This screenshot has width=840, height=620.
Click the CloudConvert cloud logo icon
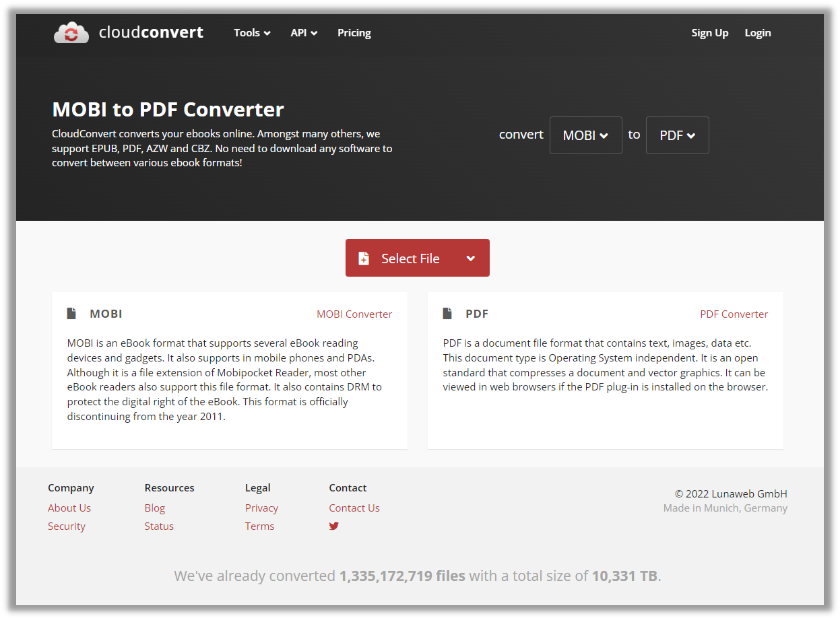coord(71,32)
